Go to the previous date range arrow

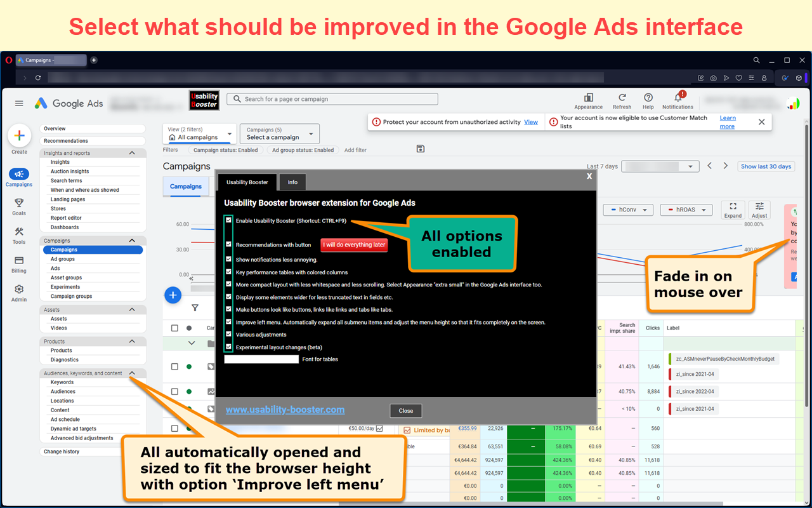coord(709,166)
